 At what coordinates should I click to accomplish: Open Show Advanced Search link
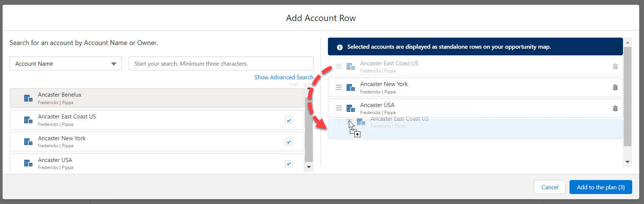tap(284, 77)
